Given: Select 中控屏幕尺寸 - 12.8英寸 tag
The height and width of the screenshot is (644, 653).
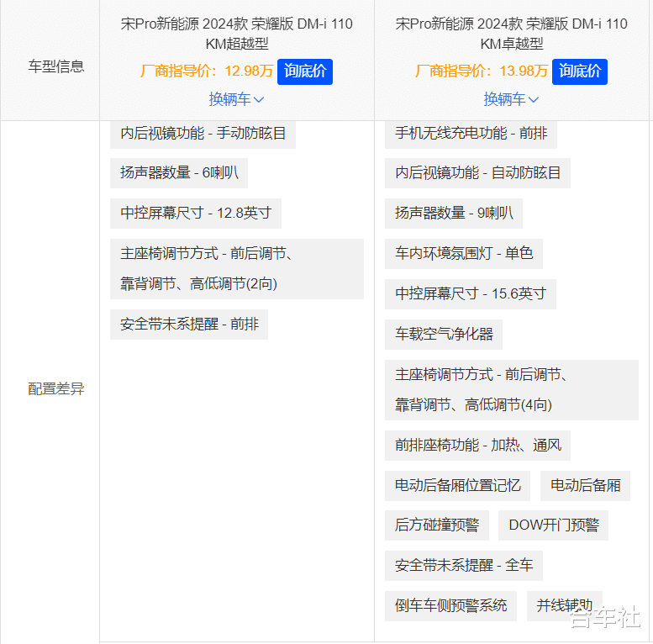Looking at the screenshot, I should [x=196, y=214].
